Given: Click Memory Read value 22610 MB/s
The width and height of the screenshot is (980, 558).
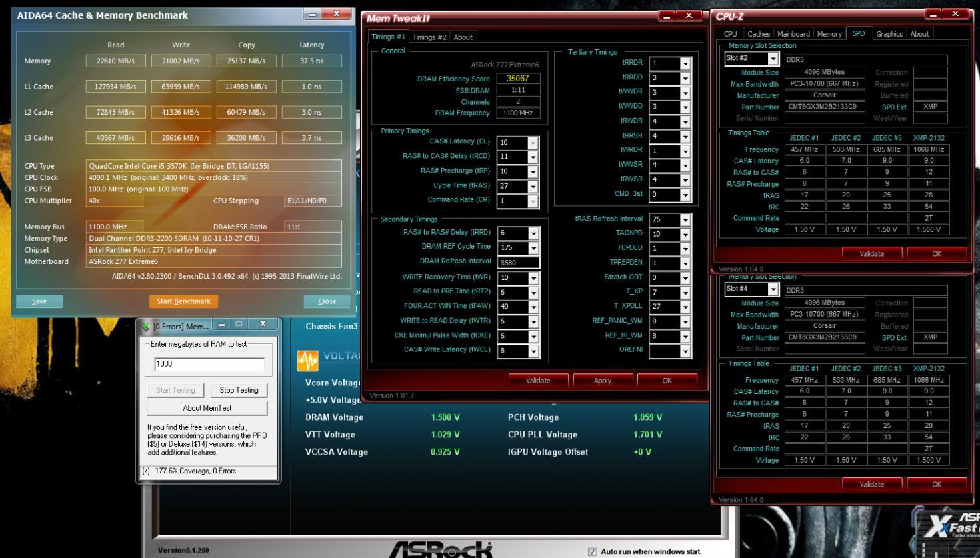Looking at the screenshot, I should pos(115,61).
